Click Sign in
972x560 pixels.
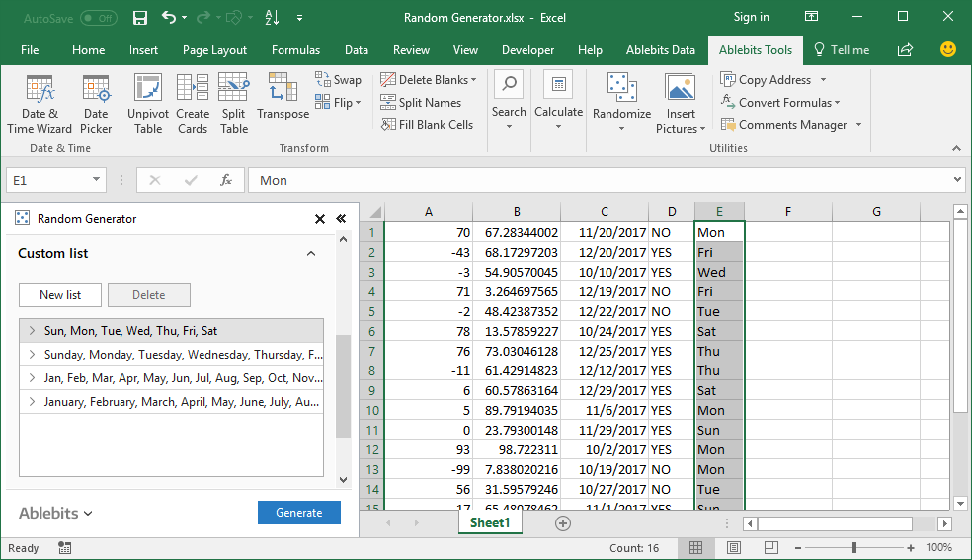pos(752,17)
